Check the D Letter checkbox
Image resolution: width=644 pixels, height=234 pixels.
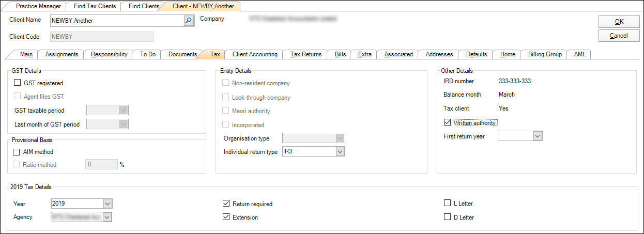click(448, 217)
